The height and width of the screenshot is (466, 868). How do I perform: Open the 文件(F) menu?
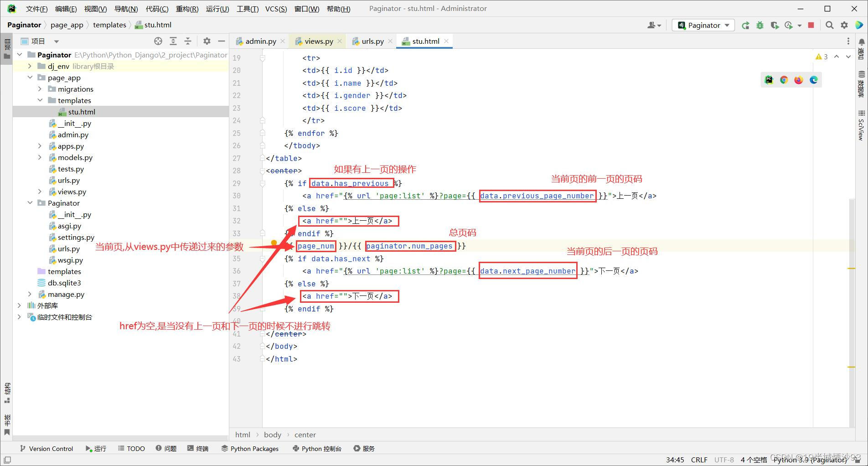[36, 9]
